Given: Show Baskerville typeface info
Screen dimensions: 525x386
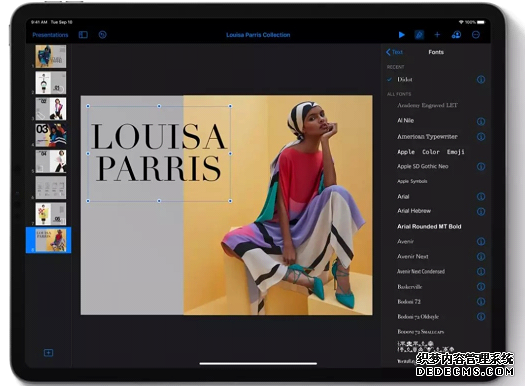Looking at the screenshot, I should pos(481,287).
